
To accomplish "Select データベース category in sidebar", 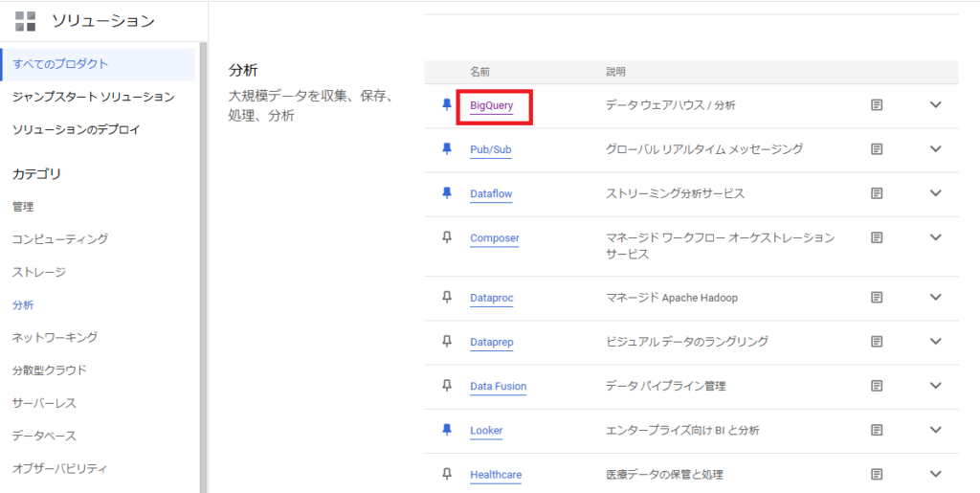I will click(x=44, y=436).
